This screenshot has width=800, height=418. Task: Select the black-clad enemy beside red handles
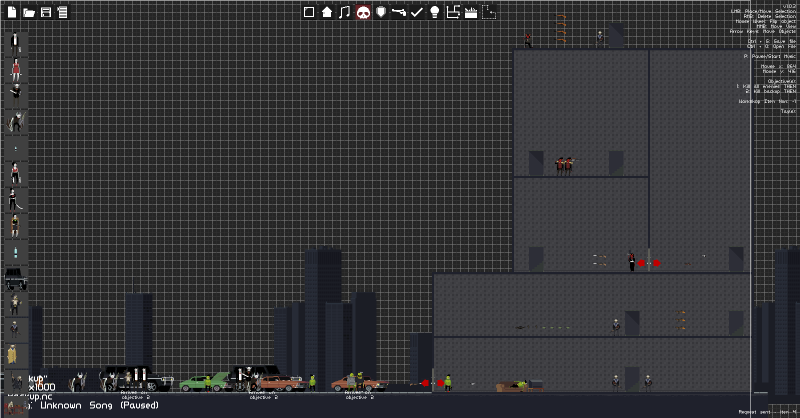[632, 261]
